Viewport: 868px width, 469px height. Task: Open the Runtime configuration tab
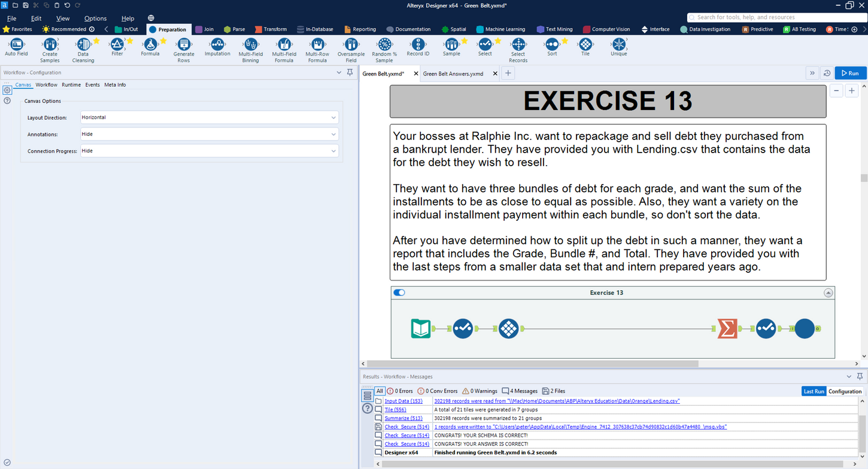pos(71,85)
